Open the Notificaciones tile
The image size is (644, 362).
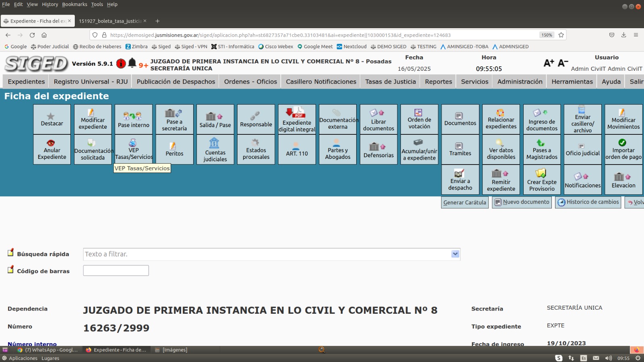point(583,180)
